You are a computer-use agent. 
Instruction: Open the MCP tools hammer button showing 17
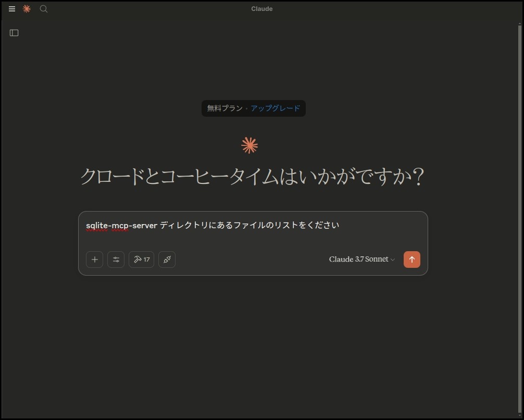coord(141,260)
